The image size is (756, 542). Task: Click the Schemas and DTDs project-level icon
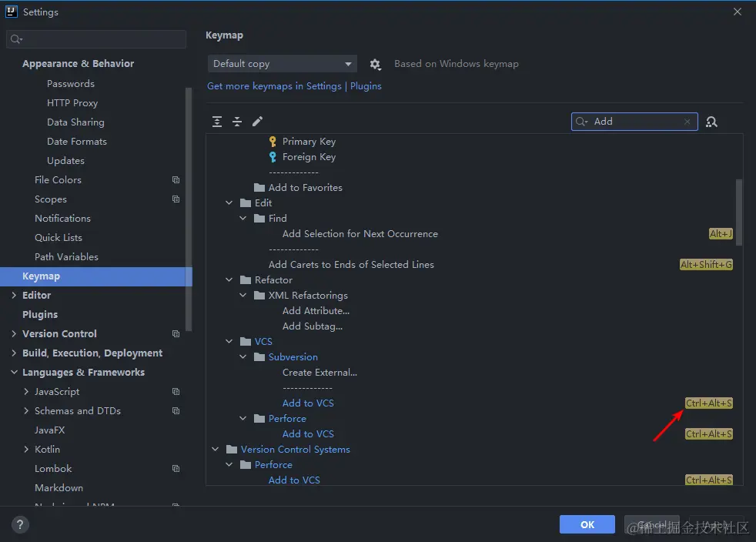pyautogui.click(x=176, y=411)
